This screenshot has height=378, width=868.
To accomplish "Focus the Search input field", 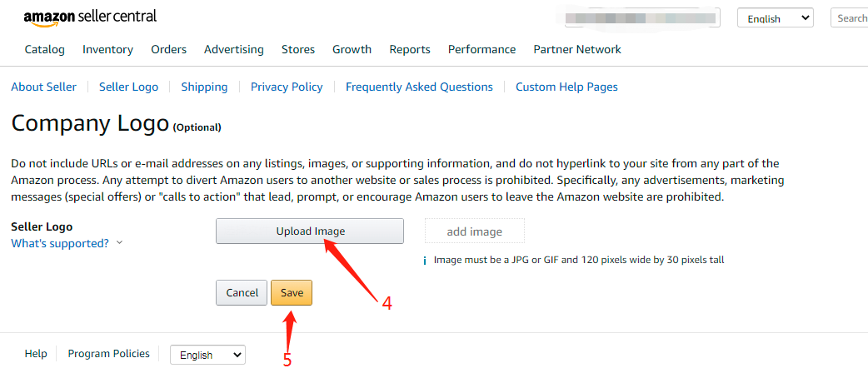I will 850,18.
